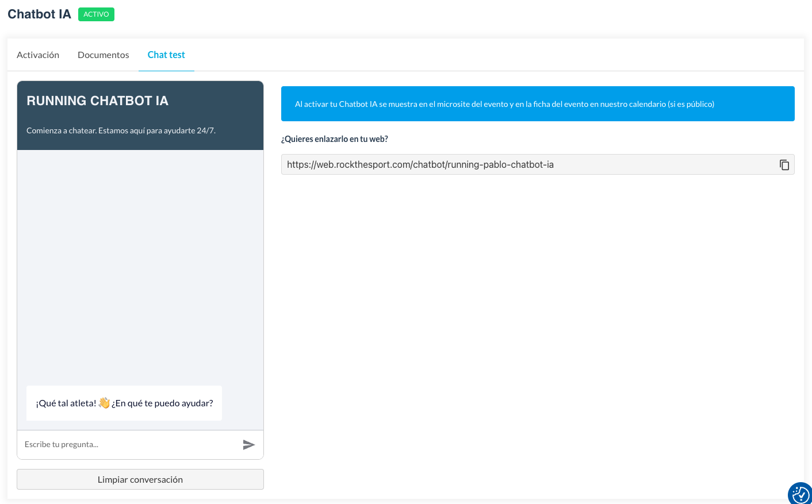Select the Chat test tab
812x504 pixels.
(x=166, y=55)
